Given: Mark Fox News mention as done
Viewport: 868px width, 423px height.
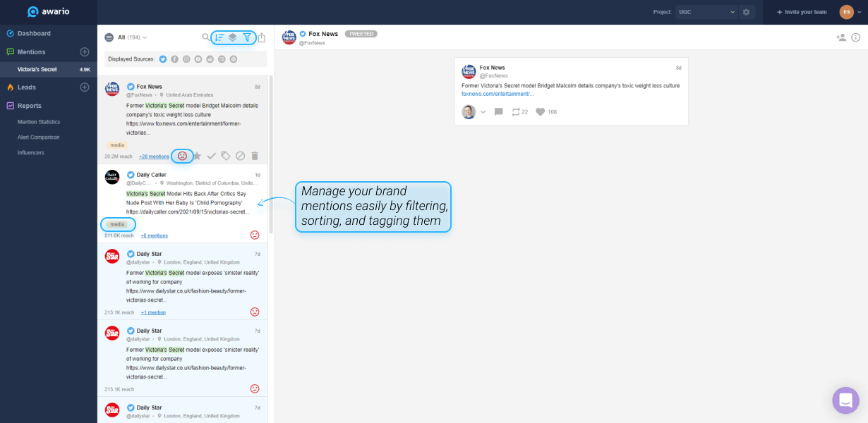Looking at the screenshot, I should (x=211, y=156).
